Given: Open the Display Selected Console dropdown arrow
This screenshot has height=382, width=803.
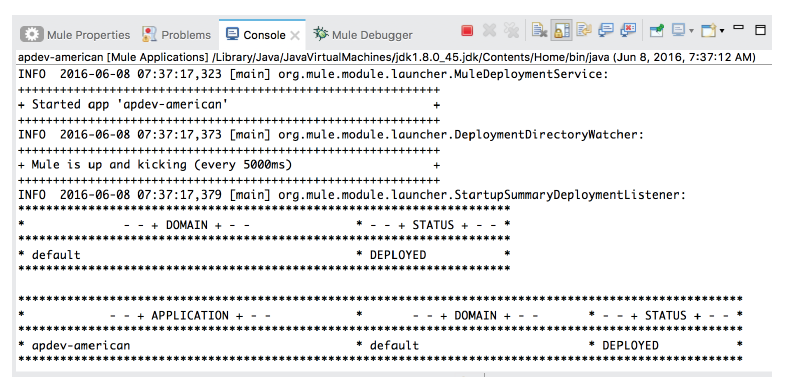Looking at the screenshot, I should (x=691, y=31).
